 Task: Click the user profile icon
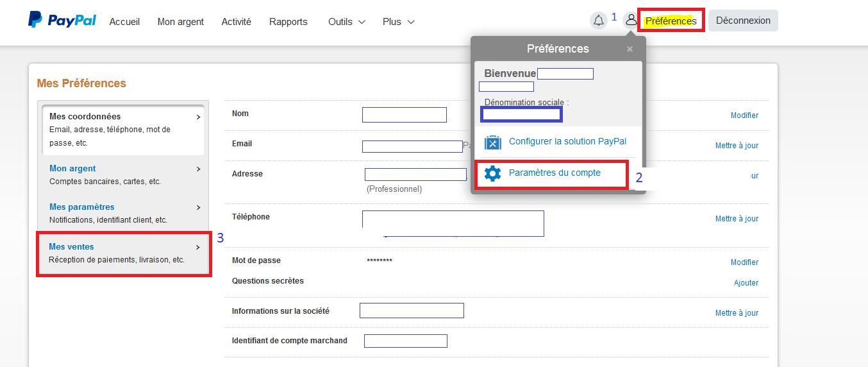click(631, 21)
